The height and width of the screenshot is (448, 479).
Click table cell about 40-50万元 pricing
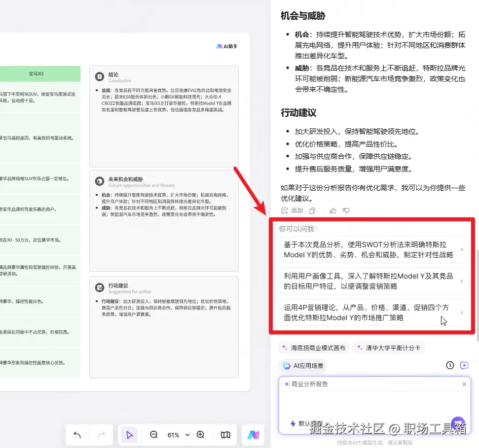pos(40,240)
